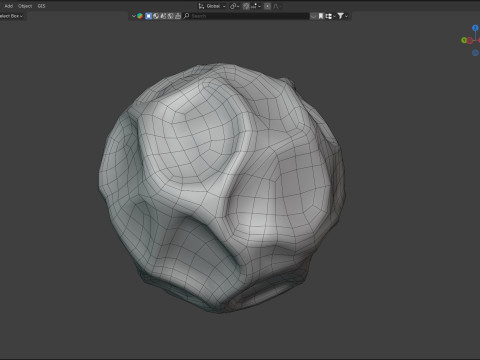Click the hollow red negative X gizmo ball
This screenshot has width=480, height=360.
(x=470, y=40)
